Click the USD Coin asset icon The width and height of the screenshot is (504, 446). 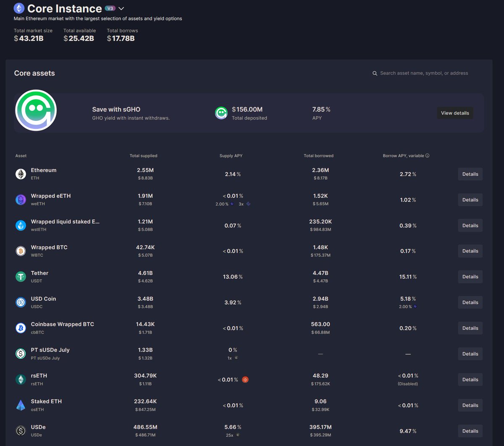click(x=21, y=302)
